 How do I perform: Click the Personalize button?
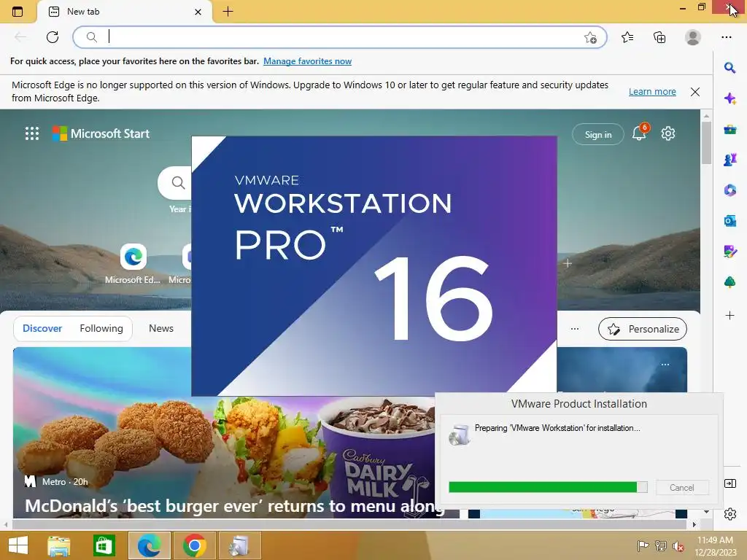pyautogui.click(x=643, y=329)
